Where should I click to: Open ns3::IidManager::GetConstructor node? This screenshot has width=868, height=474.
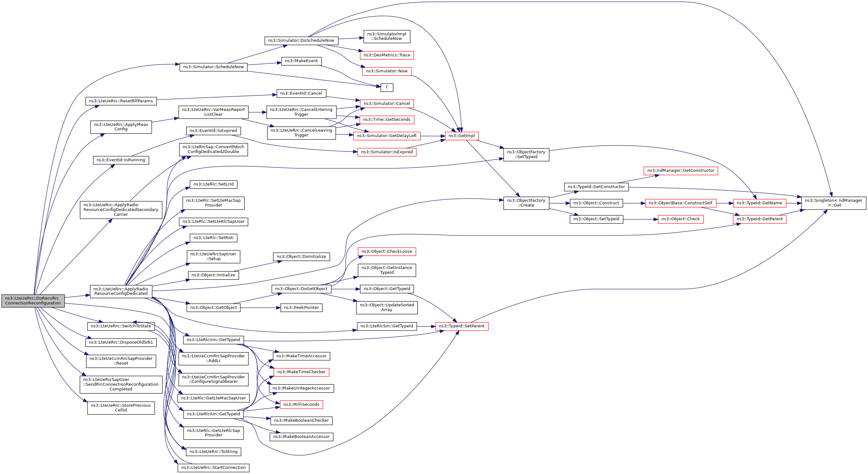coord(680,171)
